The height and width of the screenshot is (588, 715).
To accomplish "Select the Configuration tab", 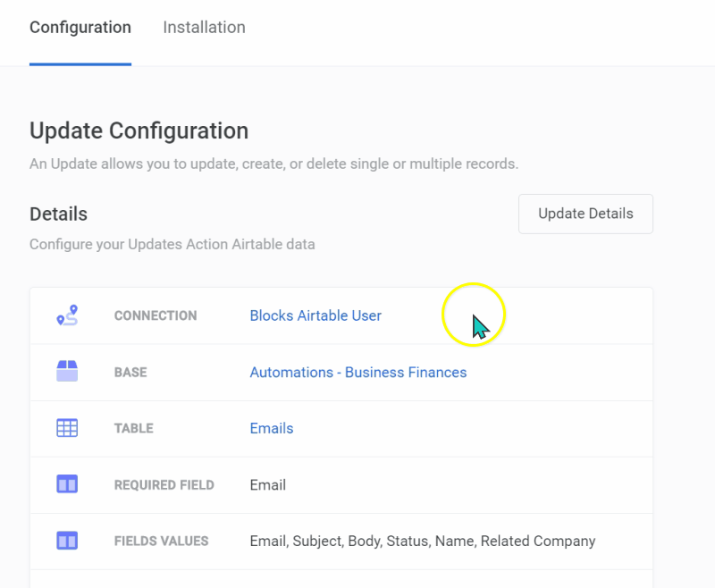I will click(x=80, y=27).
